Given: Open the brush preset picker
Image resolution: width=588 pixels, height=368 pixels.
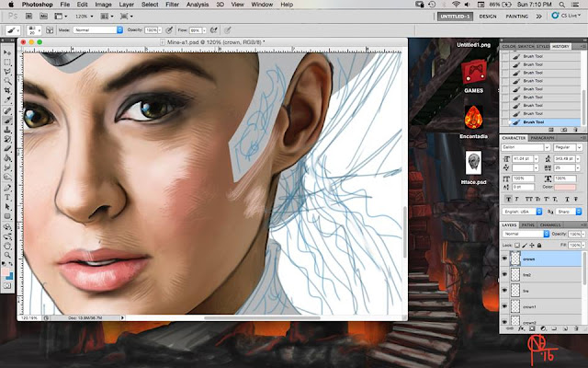Looking at the screenshot, I should point(34,30).
